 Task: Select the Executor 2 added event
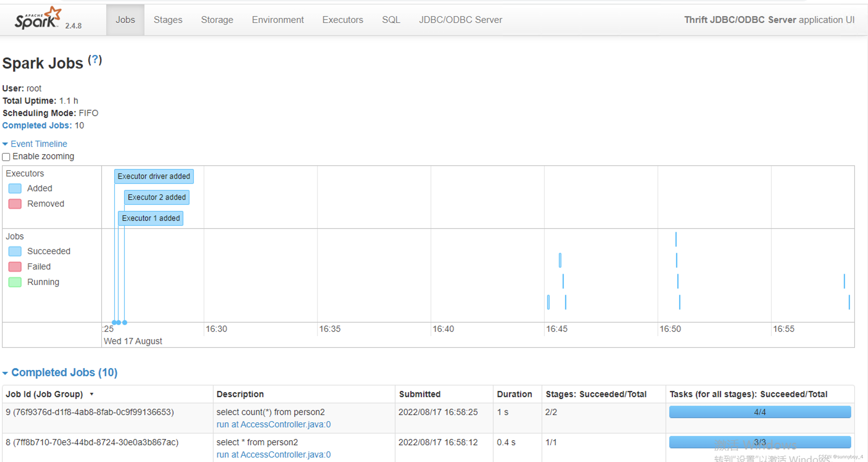(157, 197)
